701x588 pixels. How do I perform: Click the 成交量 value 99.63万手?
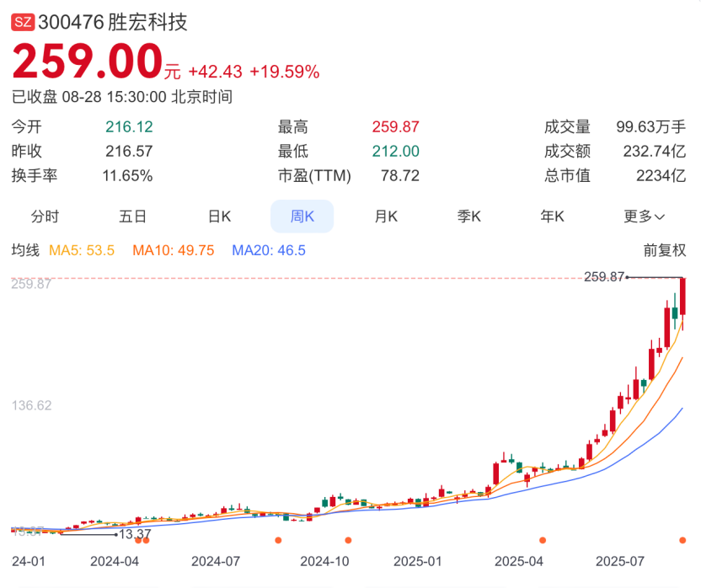[x=651, y=127]
